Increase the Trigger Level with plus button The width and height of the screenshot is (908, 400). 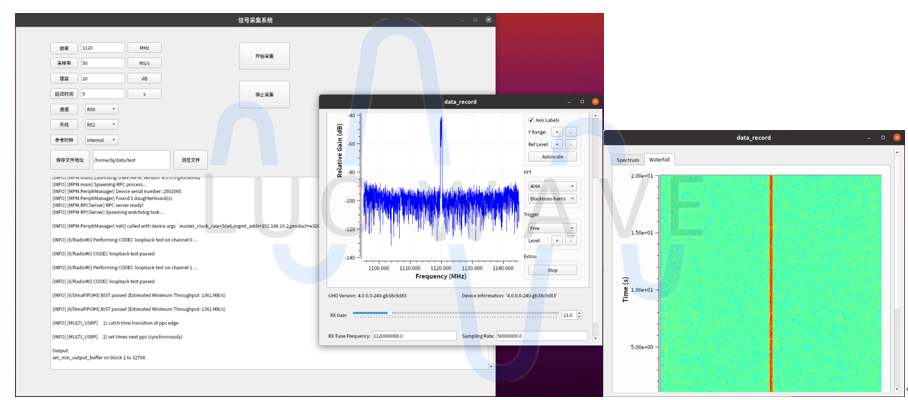point(557,240)
